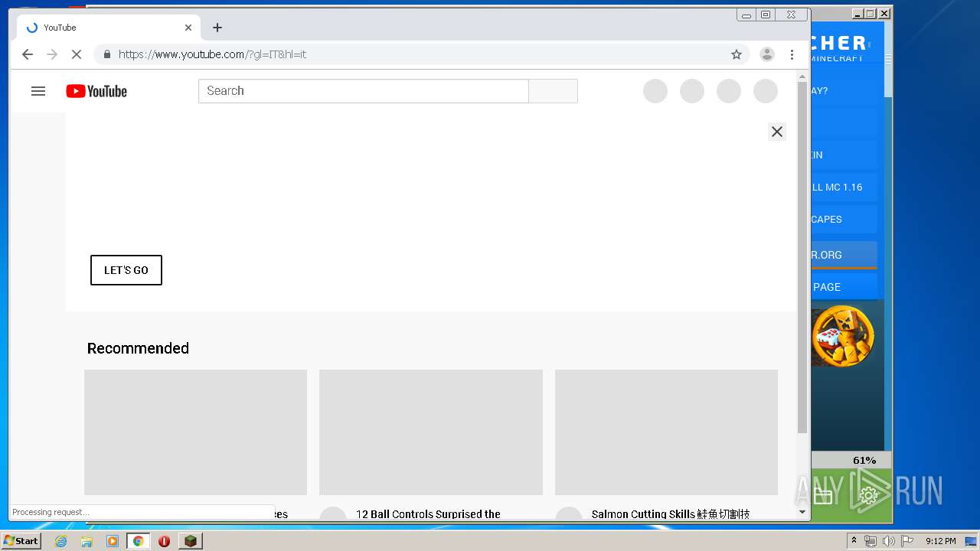Image resolution: width=980 pixels, height=551 pixels.
Task: Open the Salmon Cutting Skills video thumbnail
Action: tap(666, 432)
